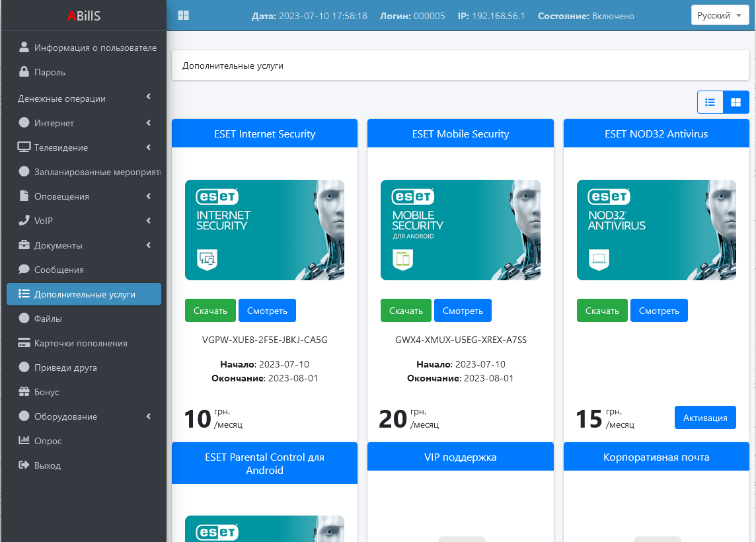Click the circle icon beside Оборудование
Image resolution: width=756 pixels, height=542 pixels.
(x=24, y=416)
